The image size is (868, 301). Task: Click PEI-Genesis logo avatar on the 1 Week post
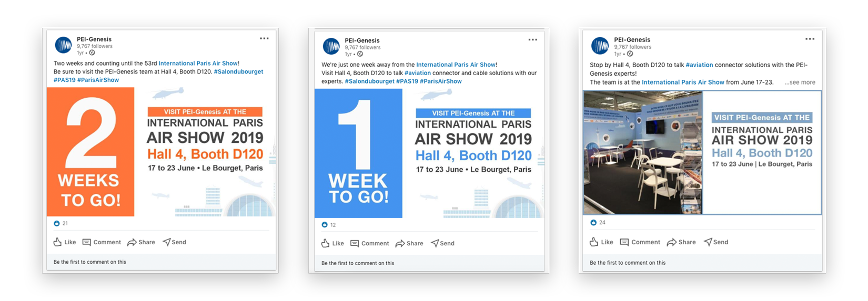click(331, 46)
